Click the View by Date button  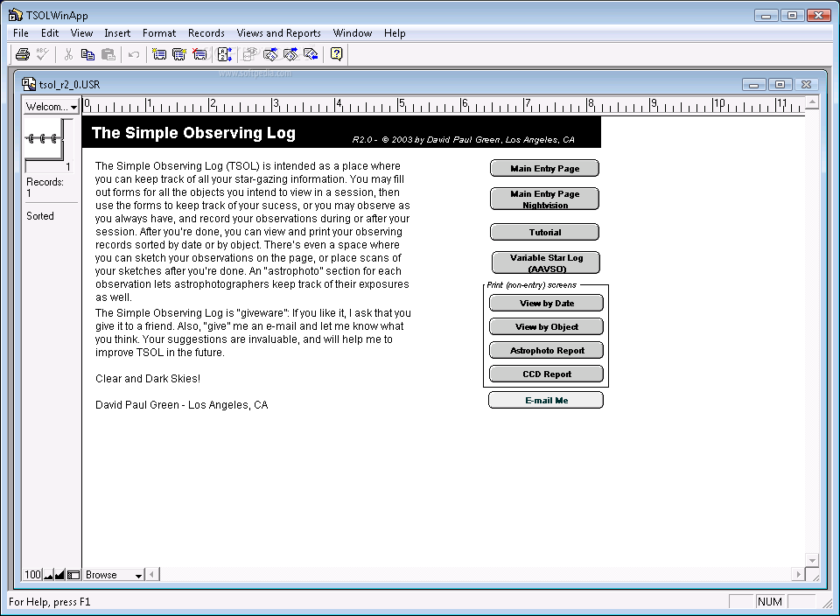click(546, 303)
